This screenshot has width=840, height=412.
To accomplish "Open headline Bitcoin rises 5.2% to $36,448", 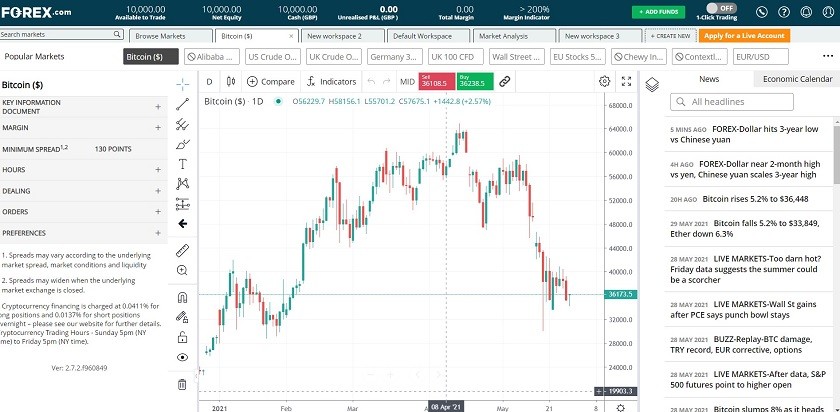I will click(x=755, y=199).
